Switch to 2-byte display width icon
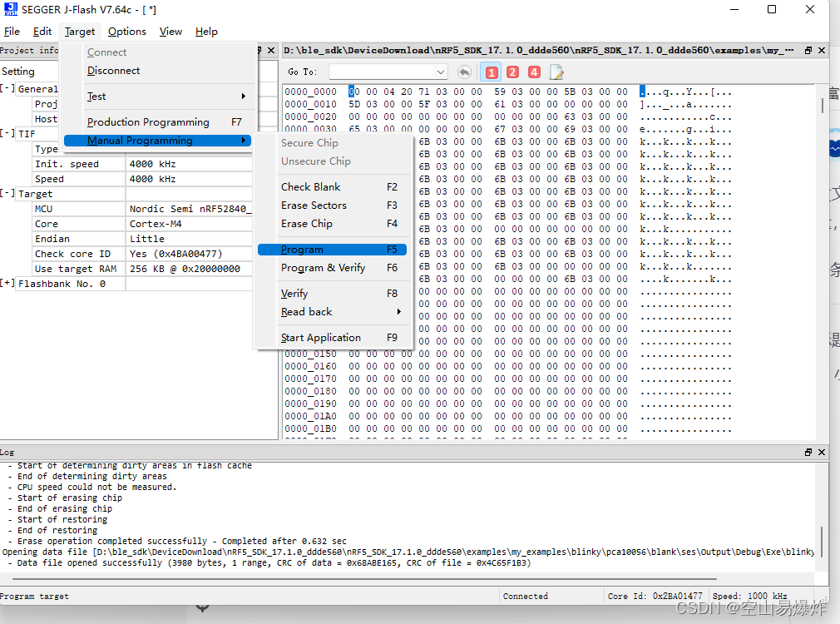 pyautogui.click(x=512, y=72)
